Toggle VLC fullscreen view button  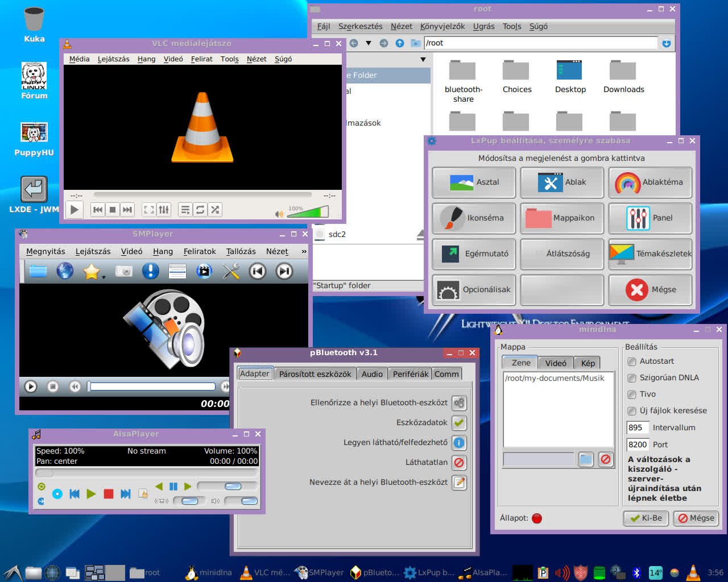click(x=149, y=210)
